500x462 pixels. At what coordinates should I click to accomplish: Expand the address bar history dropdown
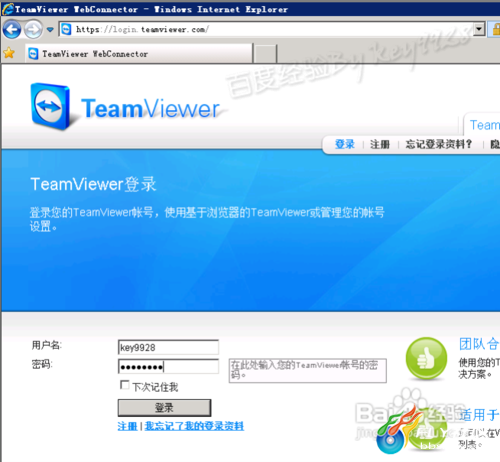(x=479, y=29)
